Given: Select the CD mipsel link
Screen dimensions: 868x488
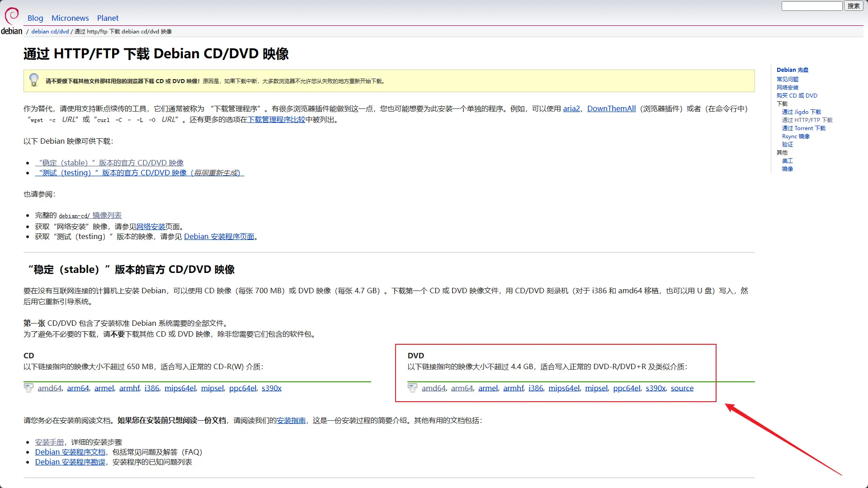Looking at the screenshot, I should pos(212,388).
